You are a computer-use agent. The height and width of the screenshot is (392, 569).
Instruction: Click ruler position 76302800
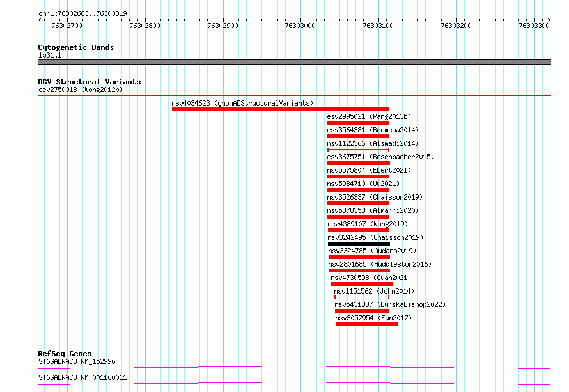(x=144, y=26)
